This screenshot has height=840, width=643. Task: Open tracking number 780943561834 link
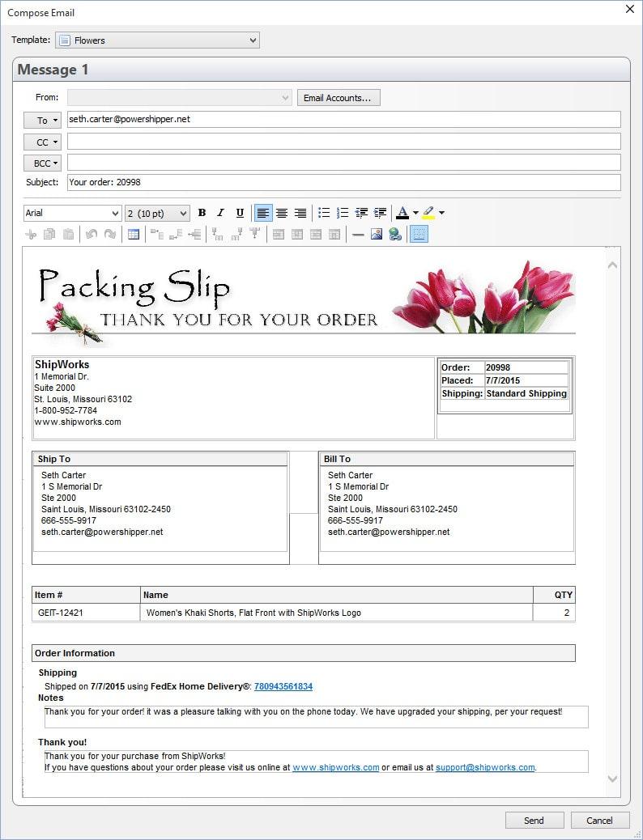tap(283, 686)
